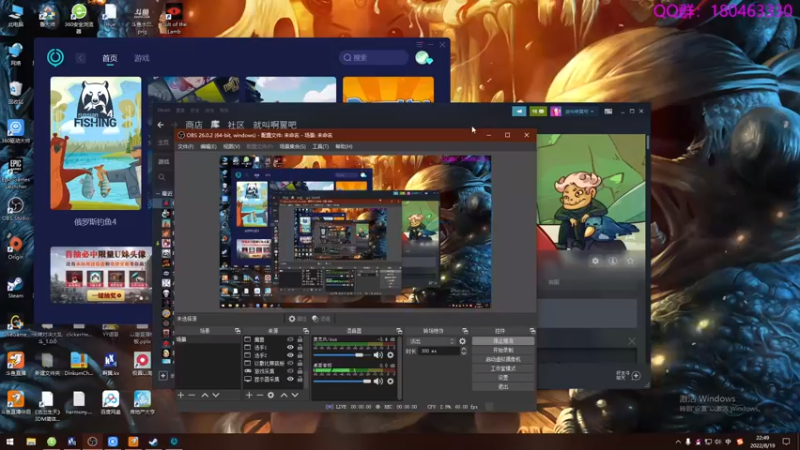Toggle lock on 选手2 source

point(300,355)
